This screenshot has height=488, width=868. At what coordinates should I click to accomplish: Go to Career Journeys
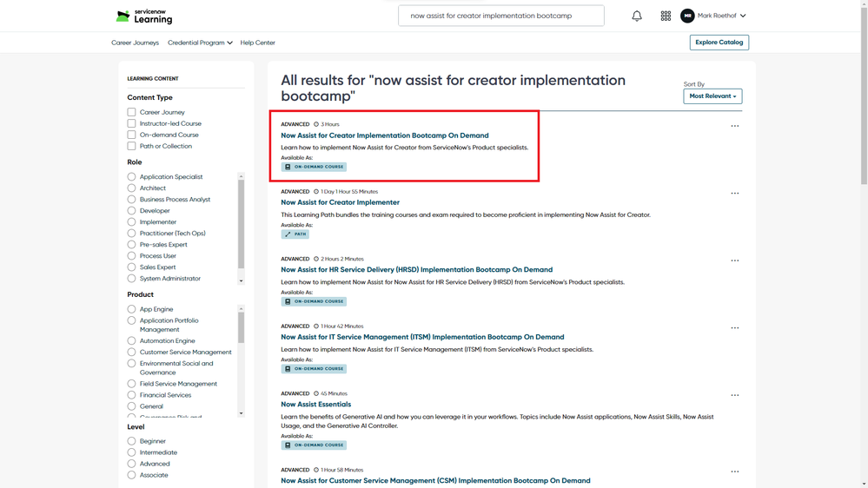click(135, 43)
